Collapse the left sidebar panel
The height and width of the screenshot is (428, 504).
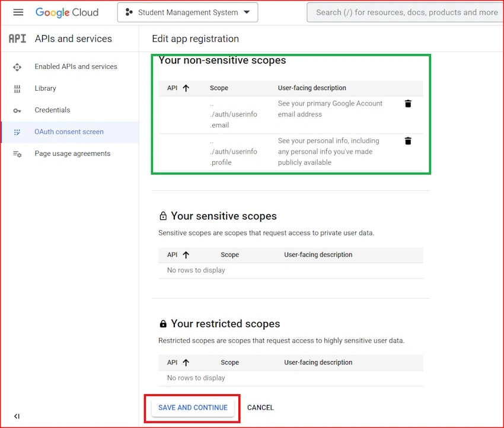17,416
